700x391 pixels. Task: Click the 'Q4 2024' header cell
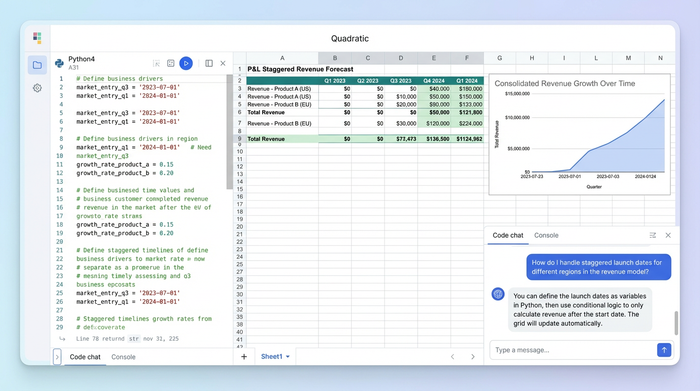(x=434, y=81)
